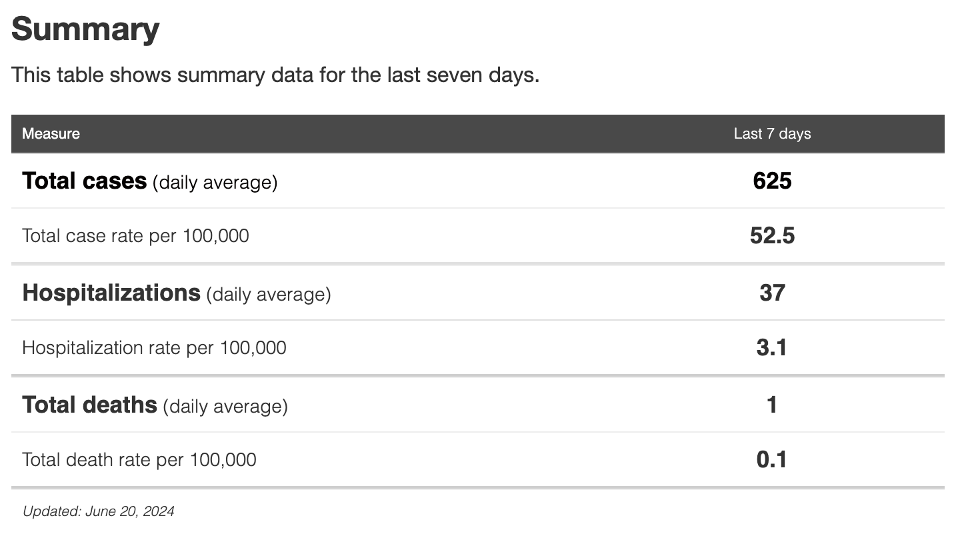Screen dimensions: 980x560
Task: Click the daily average note beside Hospitalizations
Action: click(269, 294)
